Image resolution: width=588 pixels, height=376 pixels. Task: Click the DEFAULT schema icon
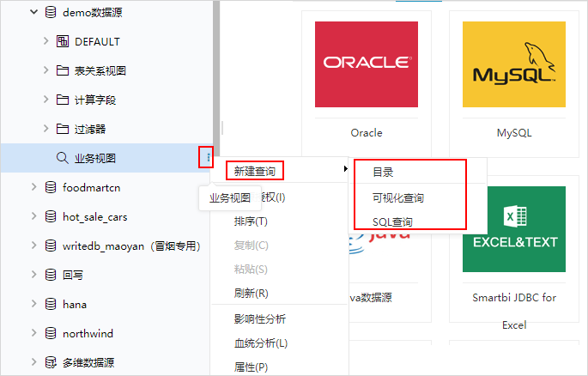click(63, 41)
